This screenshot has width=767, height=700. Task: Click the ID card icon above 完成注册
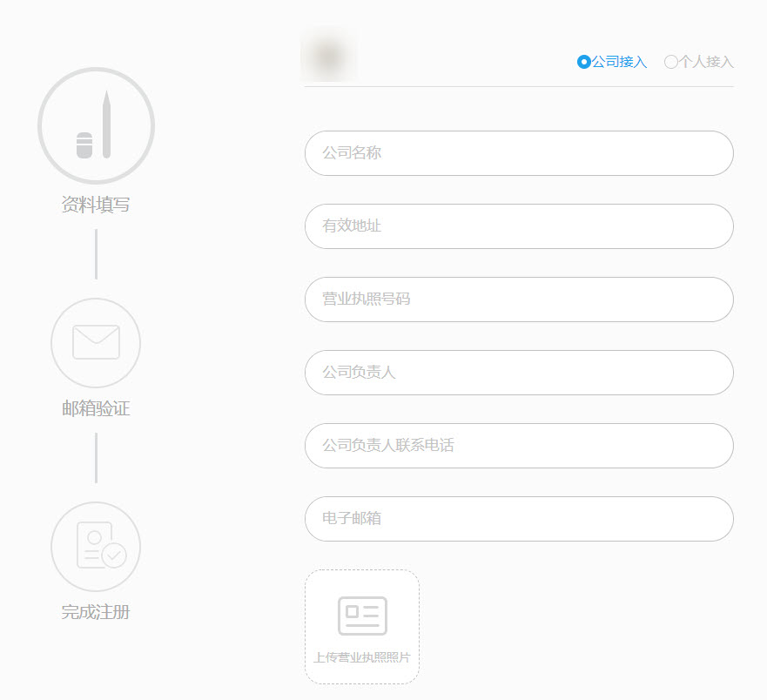[96, 547]
